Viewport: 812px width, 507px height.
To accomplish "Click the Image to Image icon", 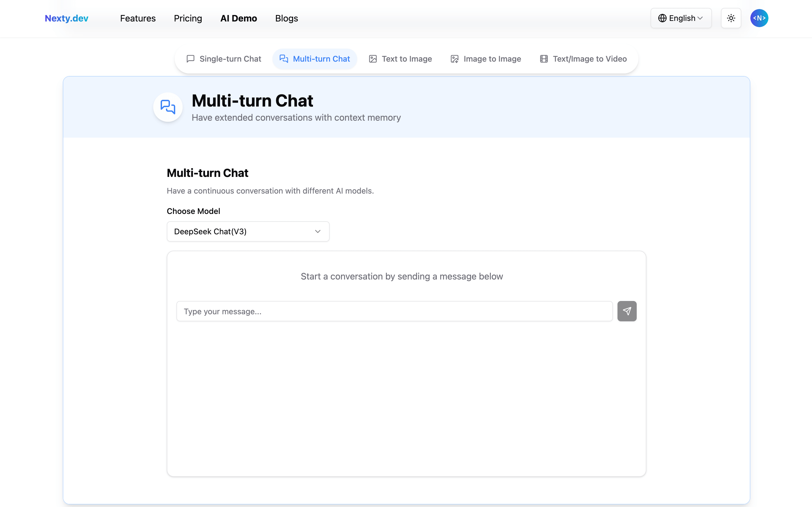I will pos(454,59).
